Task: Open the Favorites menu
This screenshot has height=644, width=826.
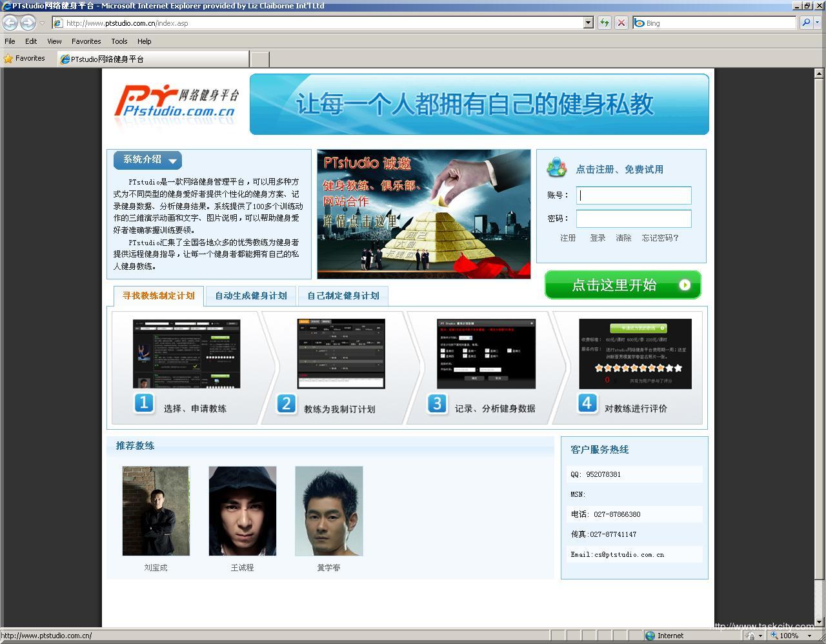Action: pyautogui.click(x=86, y=41)
